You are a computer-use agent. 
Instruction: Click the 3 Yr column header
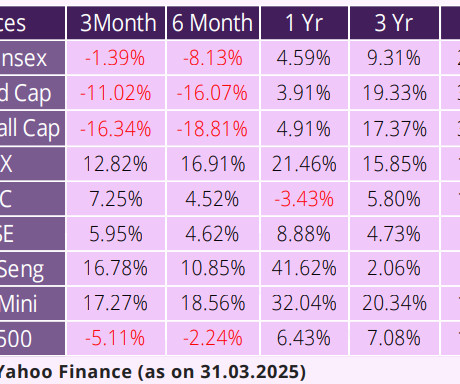point(394,23)
